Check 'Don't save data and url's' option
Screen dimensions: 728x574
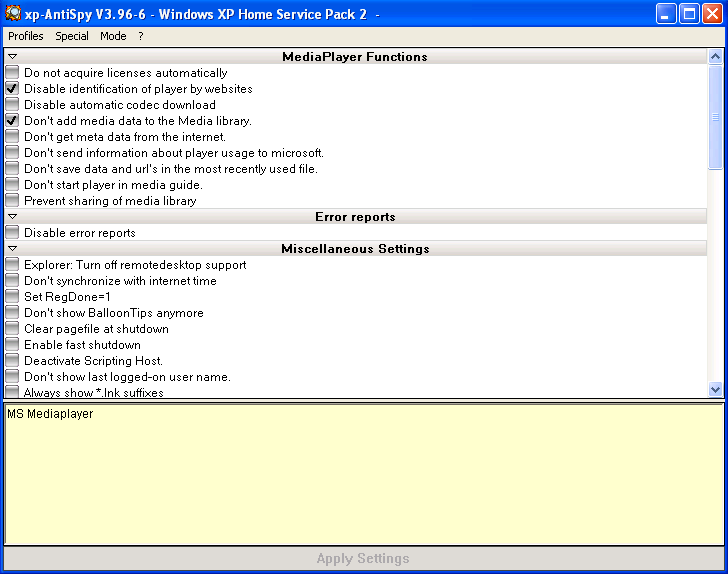point(12,169)
